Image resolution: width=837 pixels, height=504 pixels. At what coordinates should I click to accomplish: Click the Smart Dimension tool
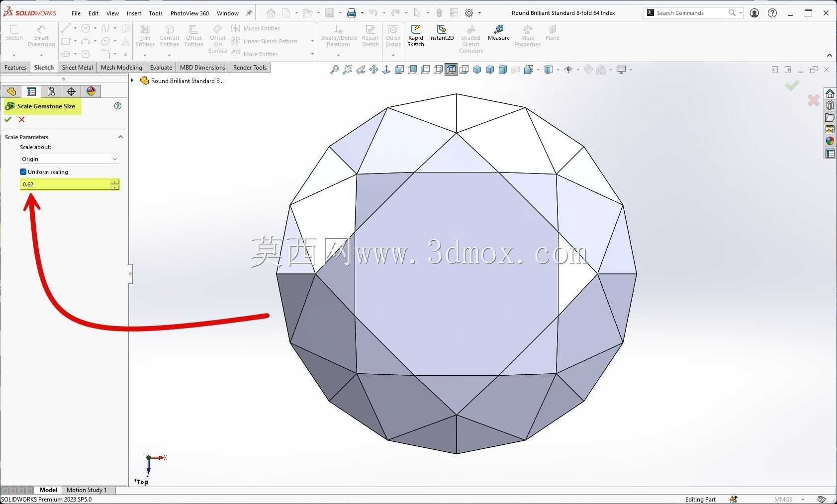(x=41, y=36)
